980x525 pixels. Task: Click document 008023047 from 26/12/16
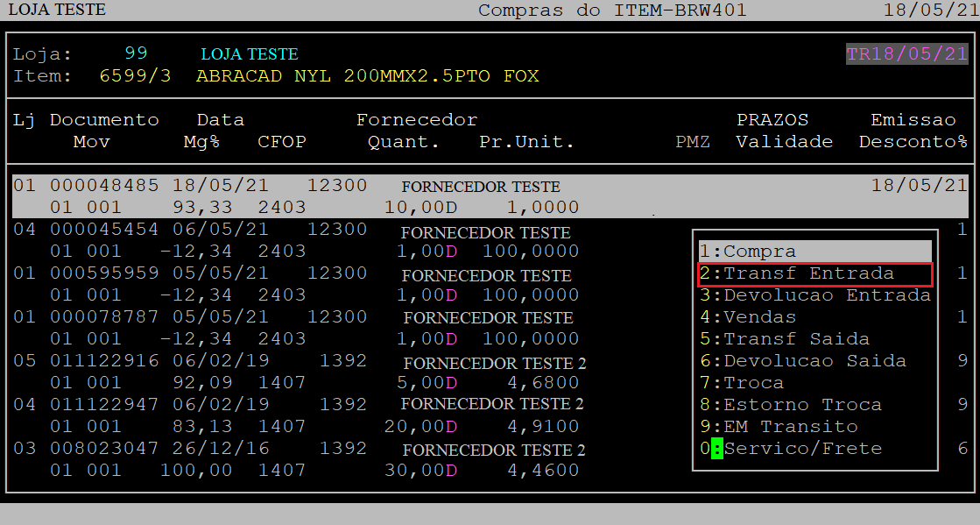pos(104,449)
